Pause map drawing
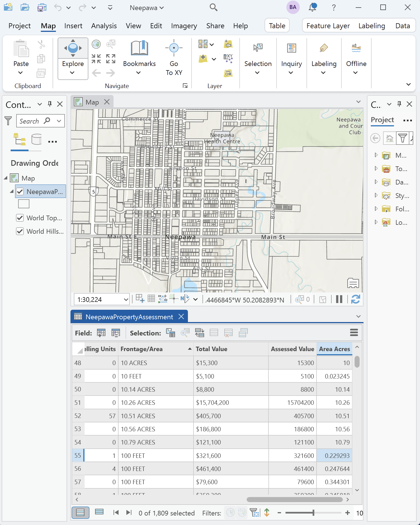 (x=339, y=299)
